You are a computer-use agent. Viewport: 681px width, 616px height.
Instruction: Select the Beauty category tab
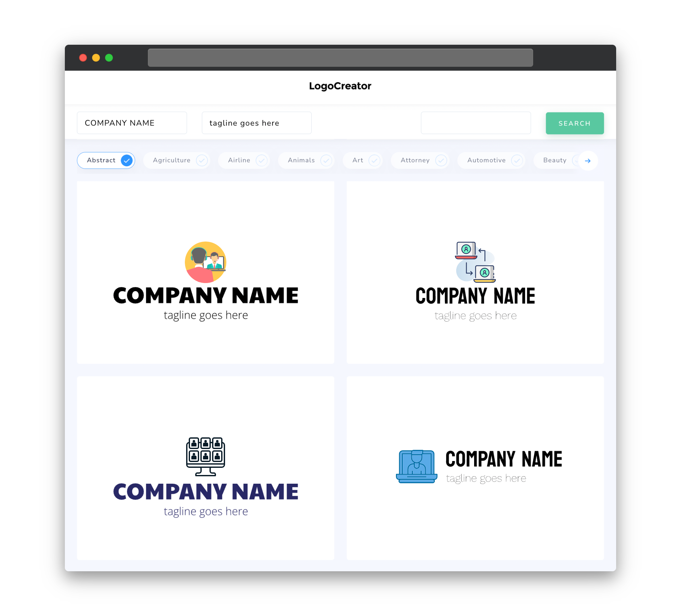tap(555, 160)
